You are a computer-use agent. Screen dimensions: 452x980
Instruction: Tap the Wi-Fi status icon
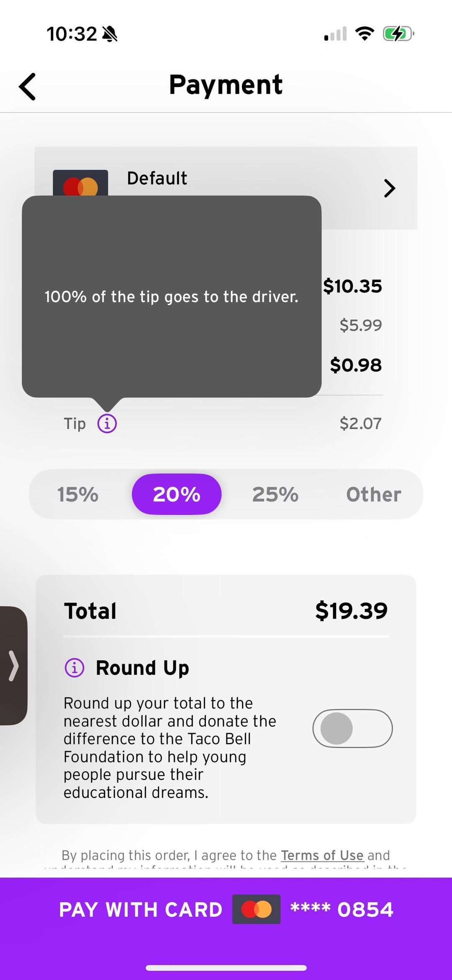pos(365,33)
